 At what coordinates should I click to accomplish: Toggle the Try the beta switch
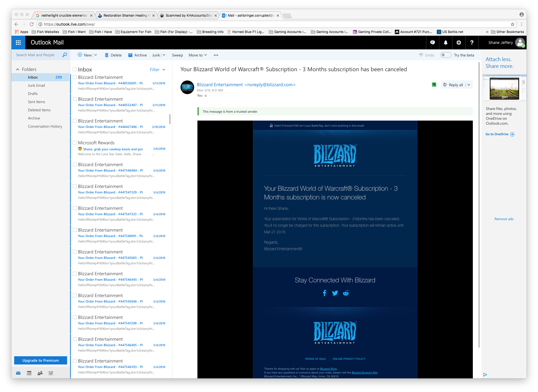click(x=446, y=55)
